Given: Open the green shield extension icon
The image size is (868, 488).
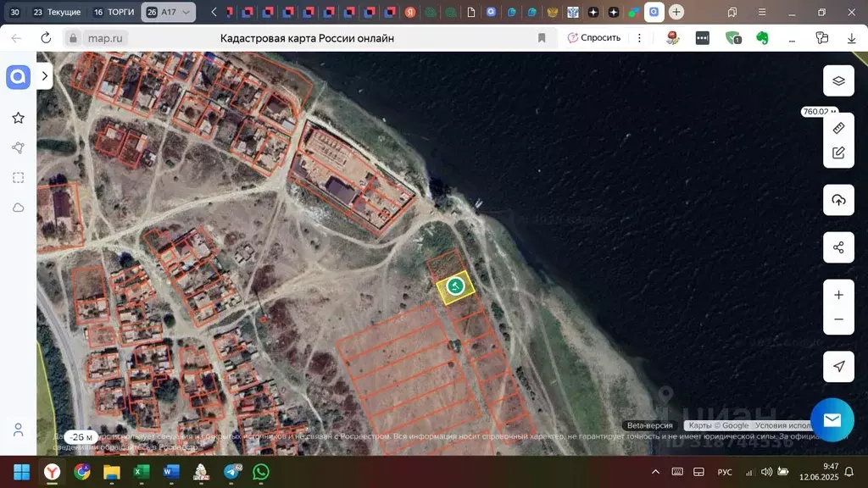Looking at the screenshot, I should click(x=733, y=37).
